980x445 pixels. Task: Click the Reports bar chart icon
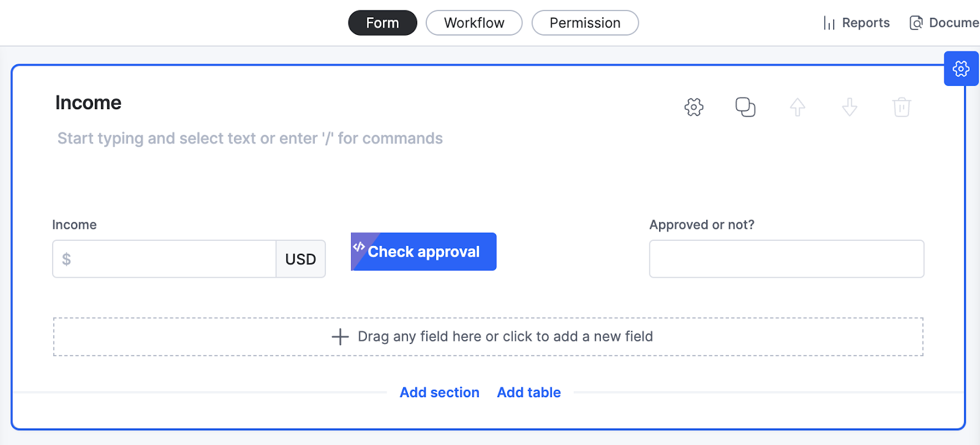click(829, 23)
